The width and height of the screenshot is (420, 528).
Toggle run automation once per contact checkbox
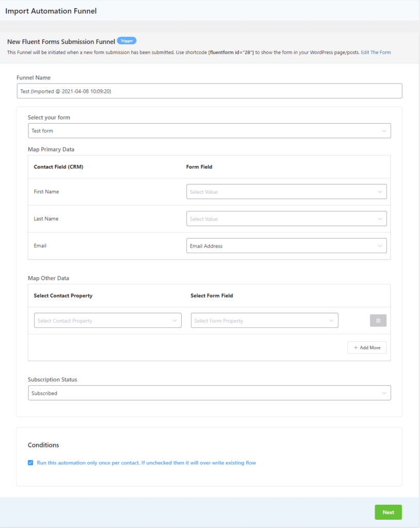pyautogui.click(x=30, y=463)
